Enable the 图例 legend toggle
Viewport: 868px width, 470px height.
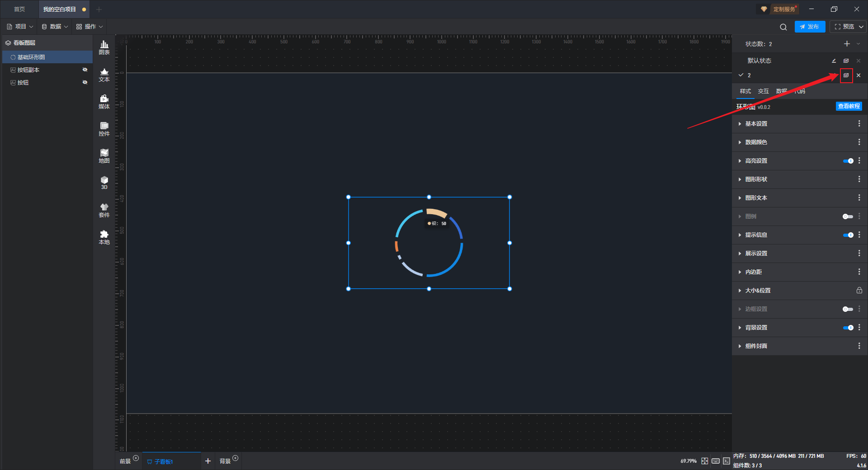pos(848,216)
